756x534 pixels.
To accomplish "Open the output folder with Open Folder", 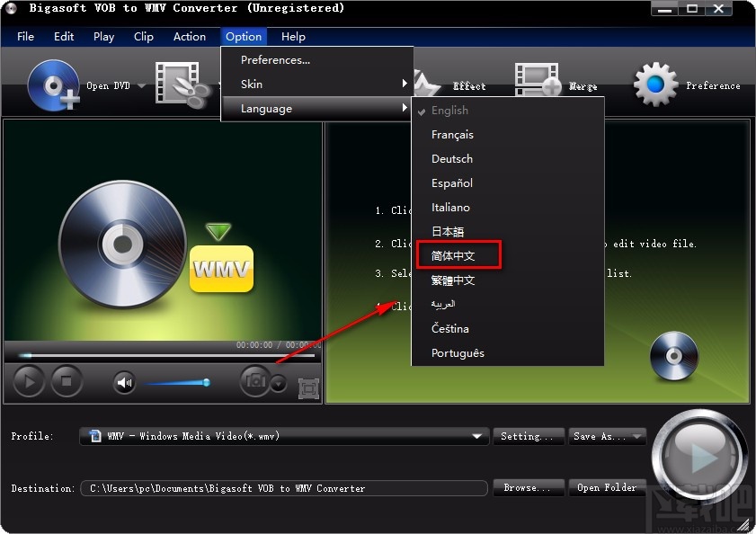I will [608, 487].
